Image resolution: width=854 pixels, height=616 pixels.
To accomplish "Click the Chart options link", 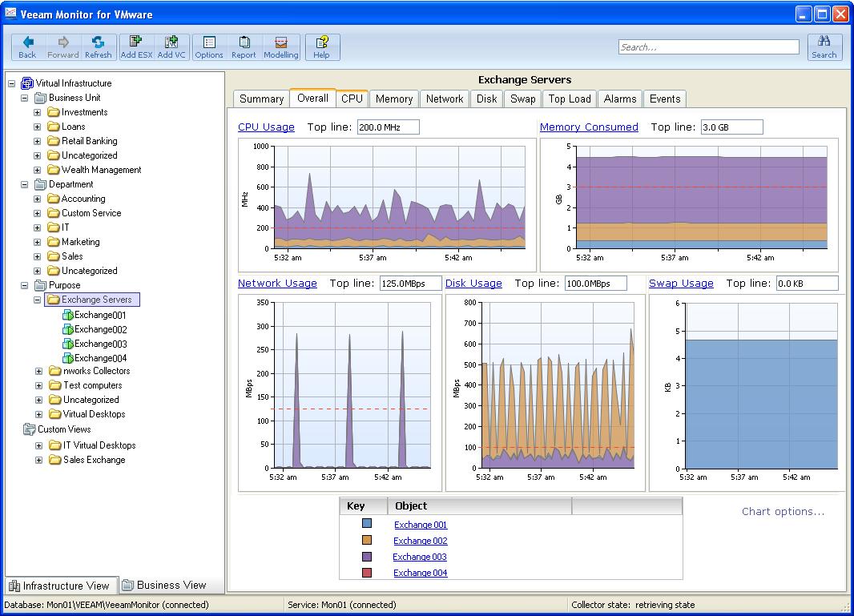I will click(783, 511).
